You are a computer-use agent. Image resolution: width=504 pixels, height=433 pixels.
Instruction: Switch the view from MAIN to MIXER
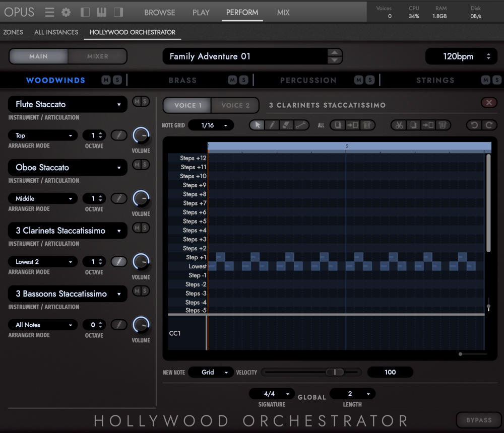click(98, 56)
